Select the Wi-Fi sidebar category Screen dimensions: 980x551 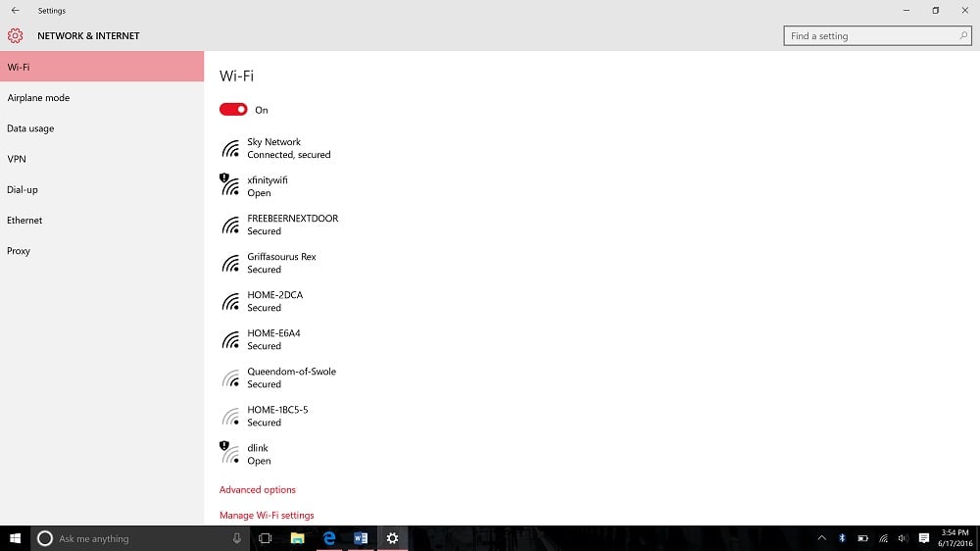(102, 67)
